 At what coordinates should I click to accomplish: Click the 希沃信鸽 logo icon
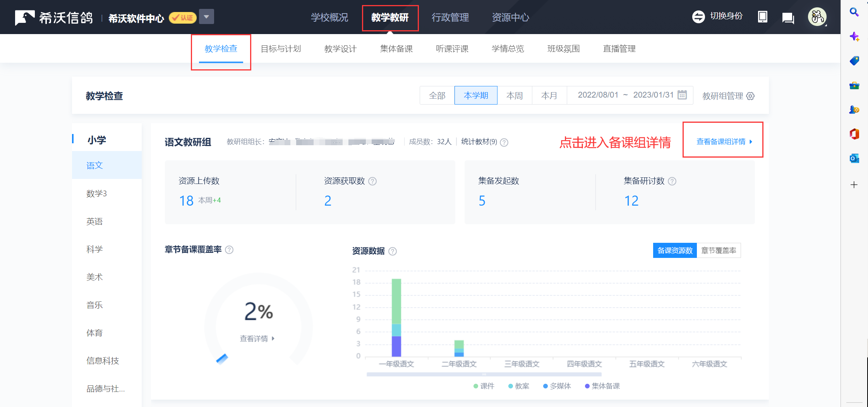[25, 17]
